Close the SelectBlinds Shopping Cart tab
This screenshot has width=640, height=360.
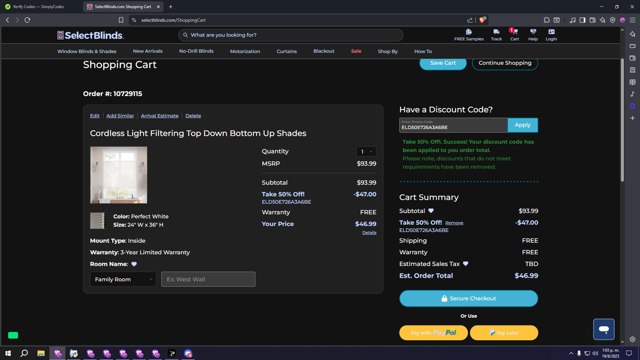click(158, 7)
